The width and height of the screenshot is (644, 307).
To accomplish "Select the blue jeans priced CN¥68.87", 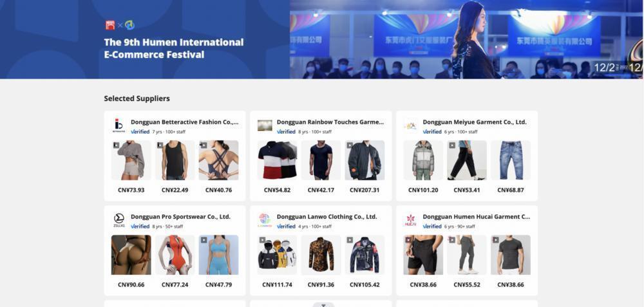I will (x=511, y=160).
